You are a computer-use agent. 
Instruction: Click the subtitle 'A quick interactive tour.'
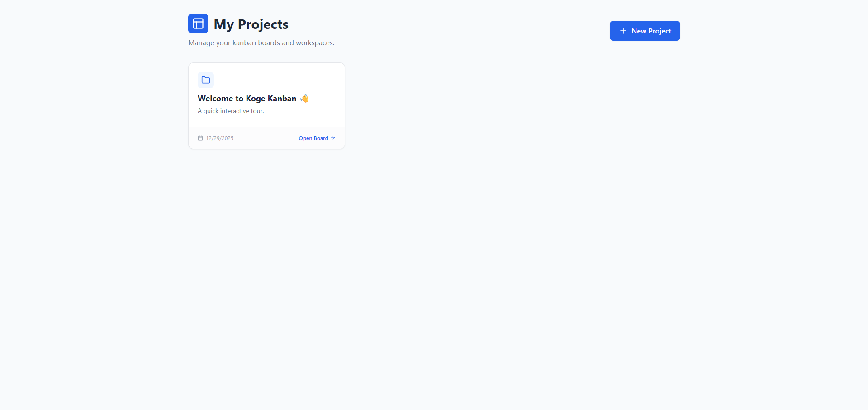231,111
